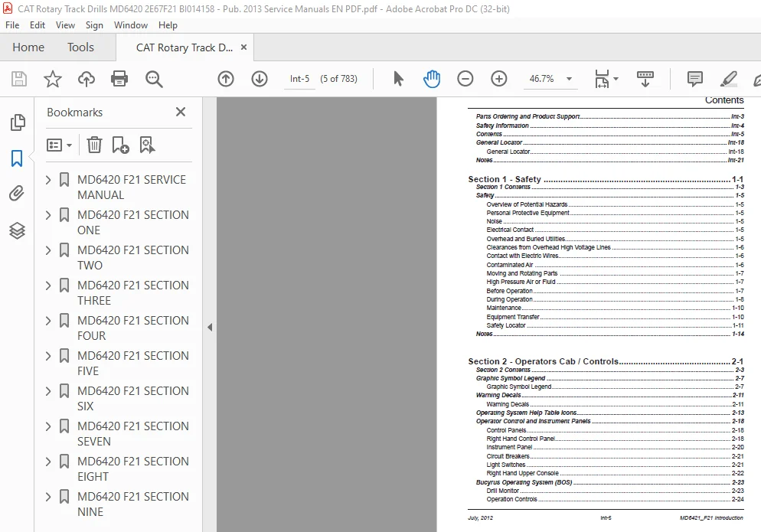Go to next page arrow
761x532 pixels.
260,79
